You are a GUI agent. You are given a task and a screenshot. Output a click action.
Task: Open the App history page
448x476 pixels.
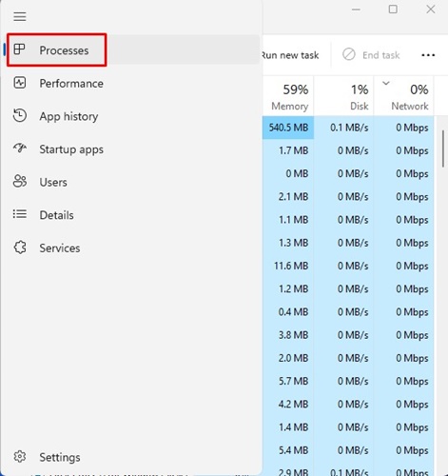coord(68,116)
